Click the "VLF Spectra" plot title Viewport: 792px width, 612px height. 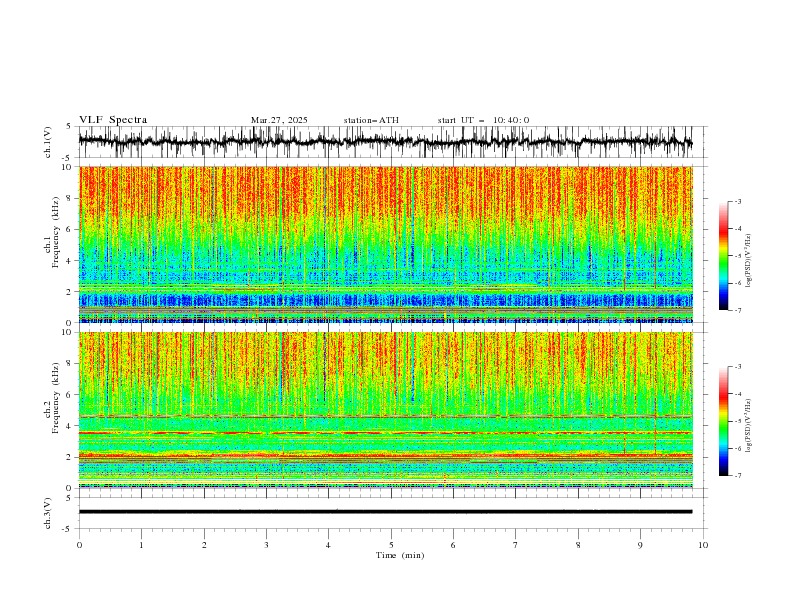tap(113, 120)
